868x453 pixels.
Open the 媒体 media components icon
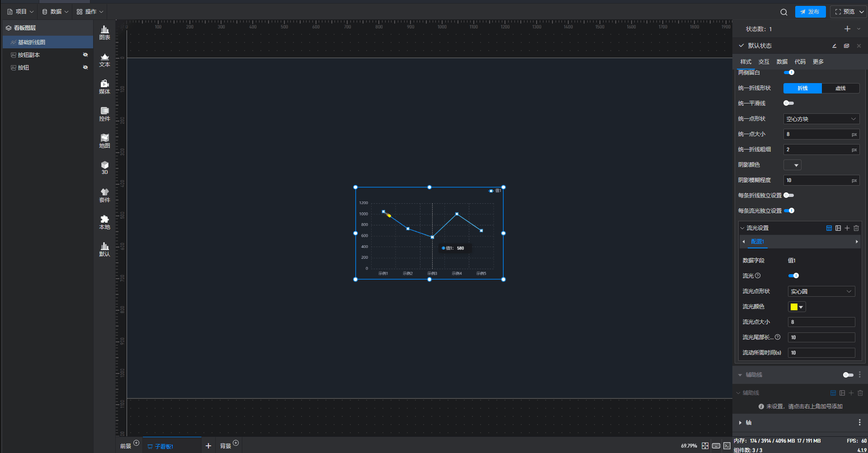(104, 87)
